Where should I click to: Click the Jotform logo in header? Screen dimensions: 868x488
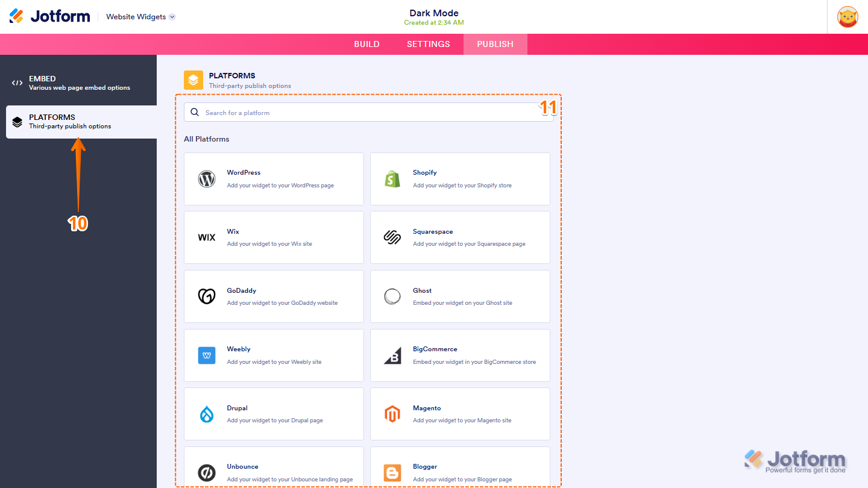[x=49, y=16]
